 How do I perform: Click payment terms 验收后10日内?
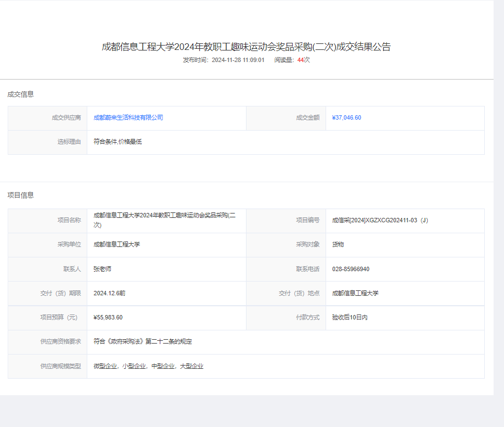pos(350,317)
